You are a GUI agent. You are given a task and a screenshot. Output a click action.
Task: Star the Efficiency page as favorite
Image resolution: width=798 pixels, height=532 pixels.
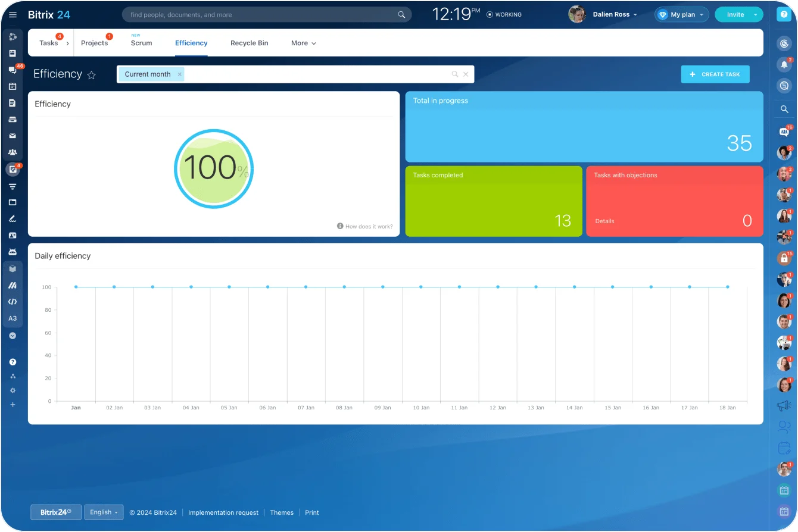pos(92,75)
